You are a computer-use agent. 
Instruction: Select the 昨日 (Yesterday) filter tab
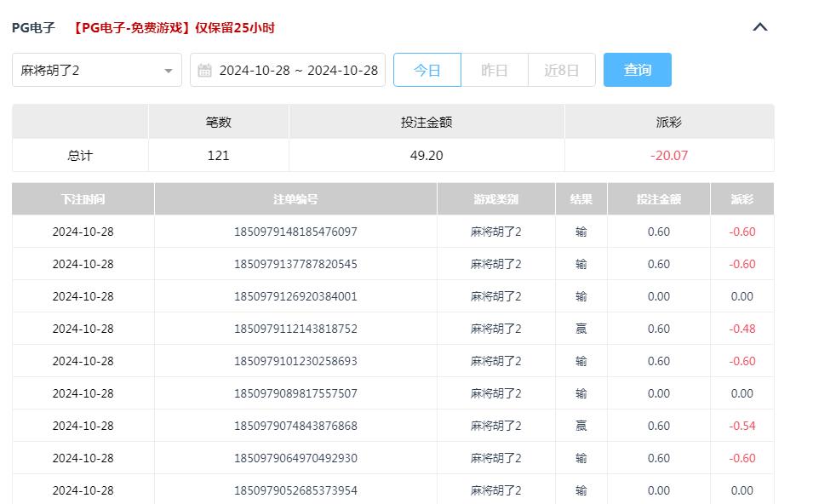point(495,70)
